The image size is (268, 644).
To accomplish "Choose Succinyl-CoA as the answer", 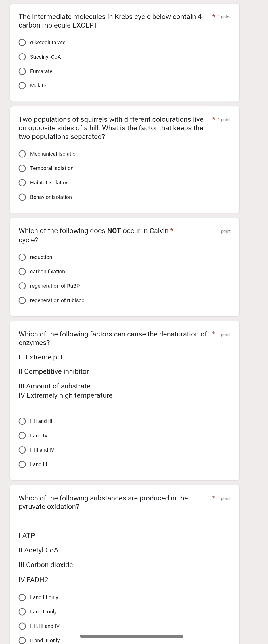I will coord(22,57).
